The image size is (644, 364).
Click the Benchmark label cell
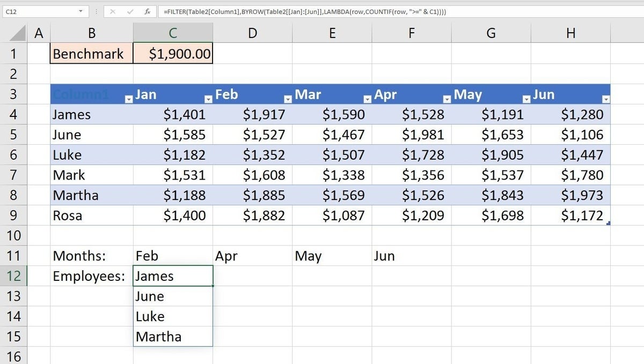(x=92, y=54)
